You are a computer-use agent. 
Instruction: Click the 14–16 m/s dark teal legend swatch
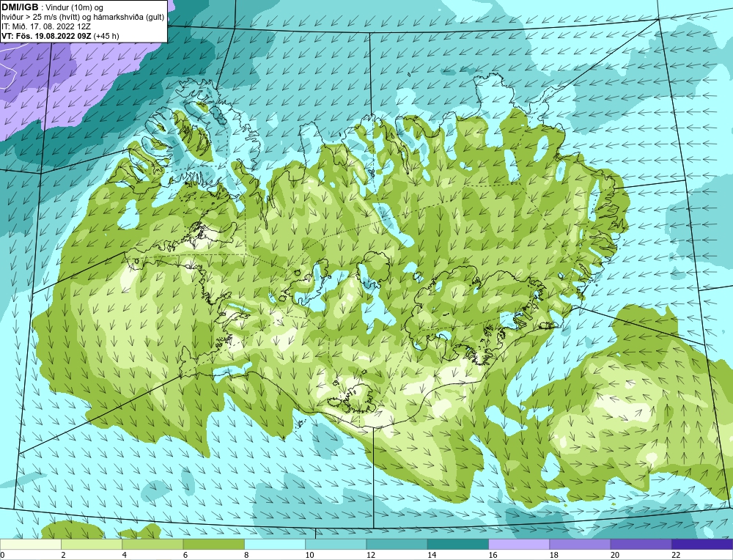point(458,544)
